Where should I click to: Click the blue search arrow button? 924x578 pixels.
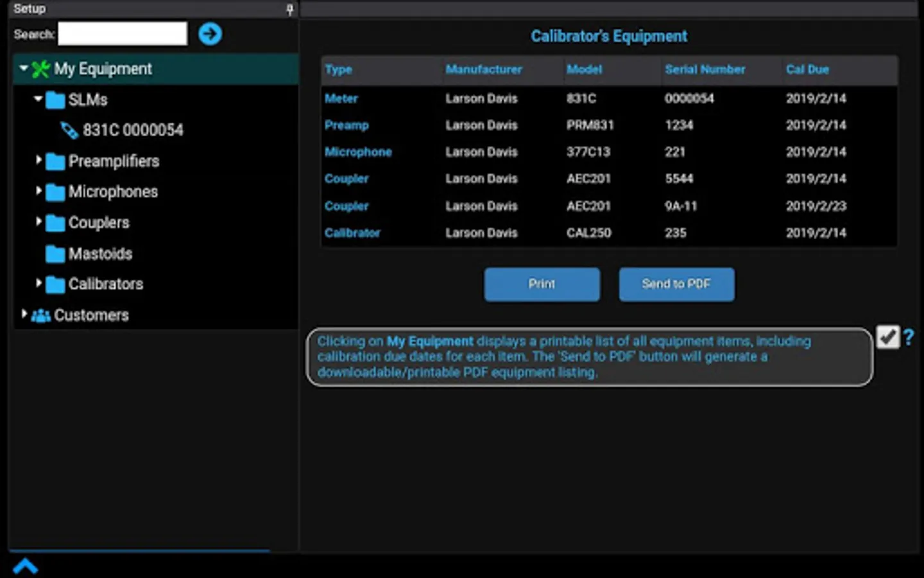coord(210,34)
